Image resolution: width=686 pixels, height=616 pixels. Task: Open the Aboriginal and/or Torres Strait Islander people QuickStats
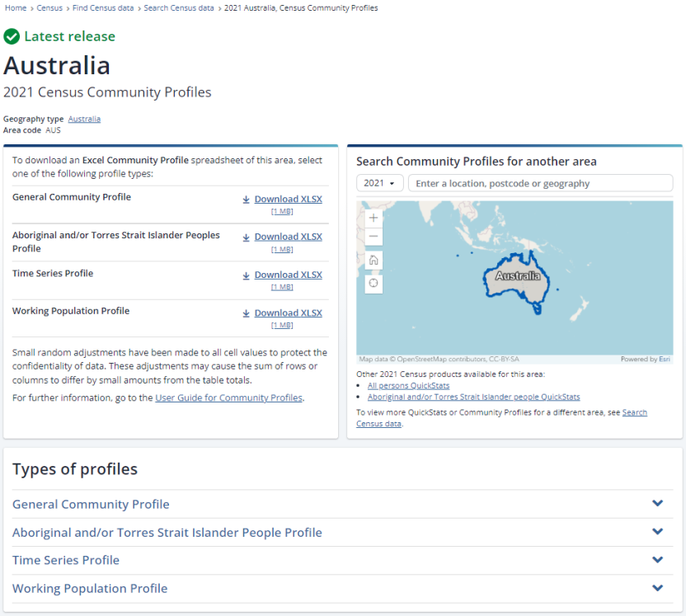click(474, 397)
